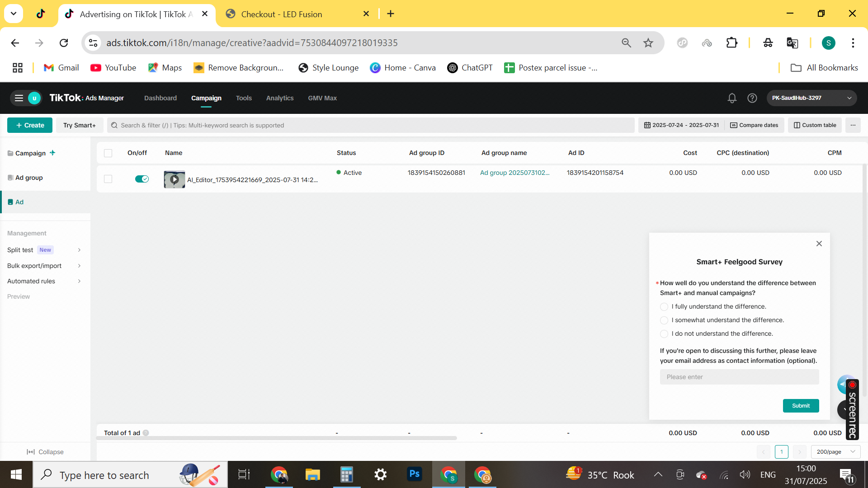Open Custom table settings
Screen dimensions: 868x488
[815, 125]
